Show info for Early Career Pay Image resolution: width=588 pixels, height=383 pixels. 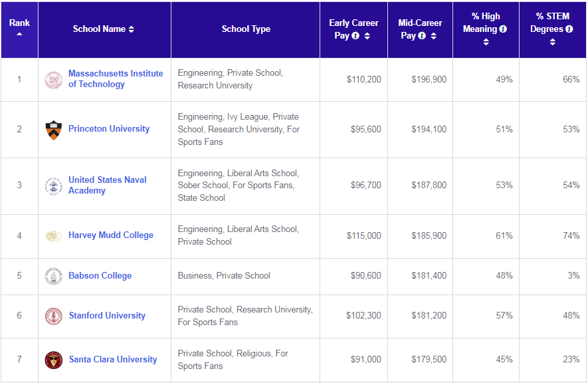click(x=355, y=36)
